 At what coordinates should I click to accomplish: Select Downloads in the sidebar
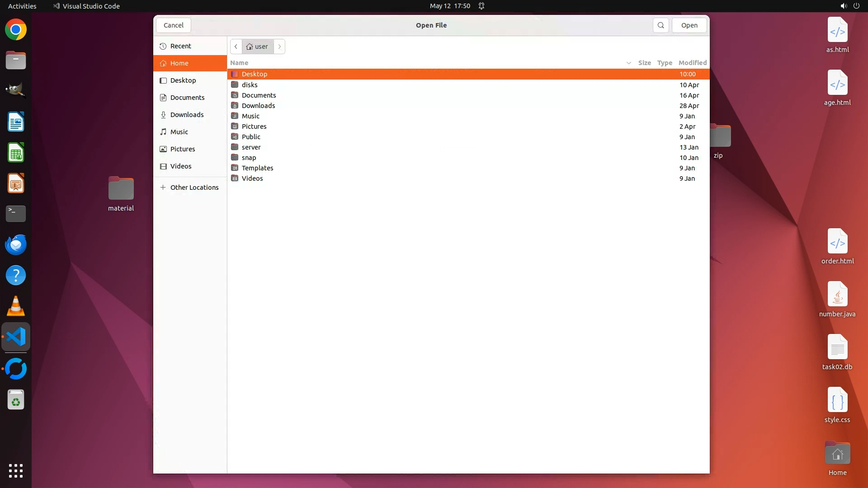pos(187,115)
